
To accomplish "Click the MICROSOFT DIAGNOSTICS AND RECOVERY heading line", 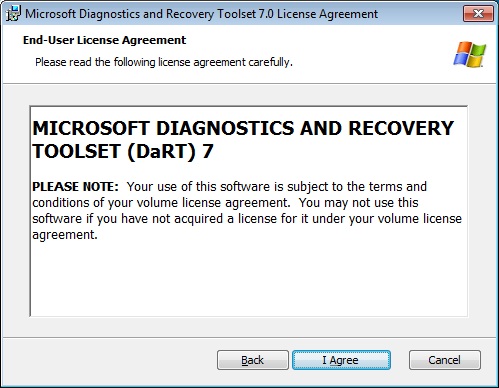I will coord(243,128).
